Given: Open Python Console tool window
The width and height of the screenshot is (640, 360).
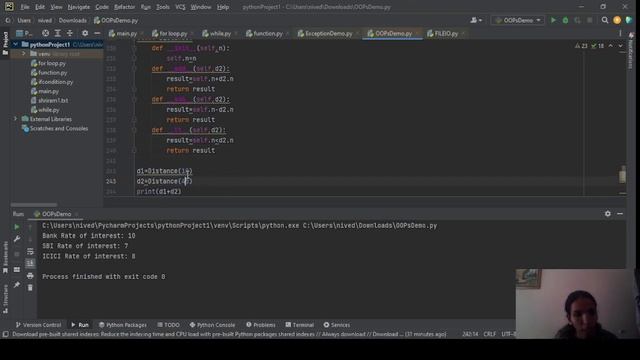Looking at the screenshot, I should coord(212,325).
